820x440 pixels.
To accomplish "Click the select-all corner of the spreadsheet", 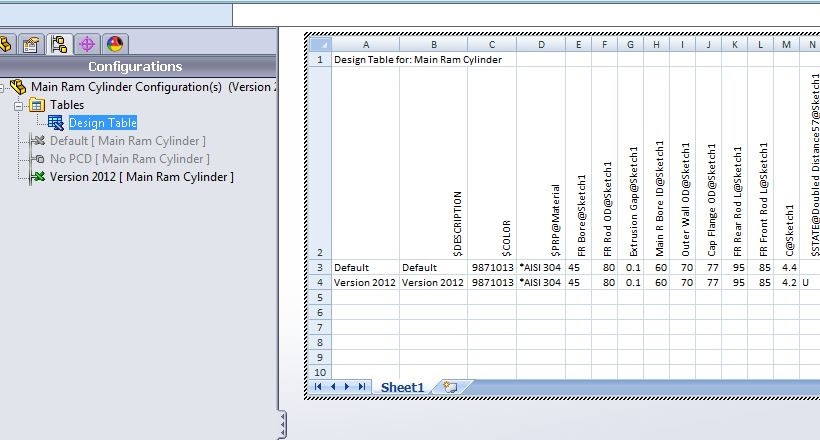I will (320, 44).
